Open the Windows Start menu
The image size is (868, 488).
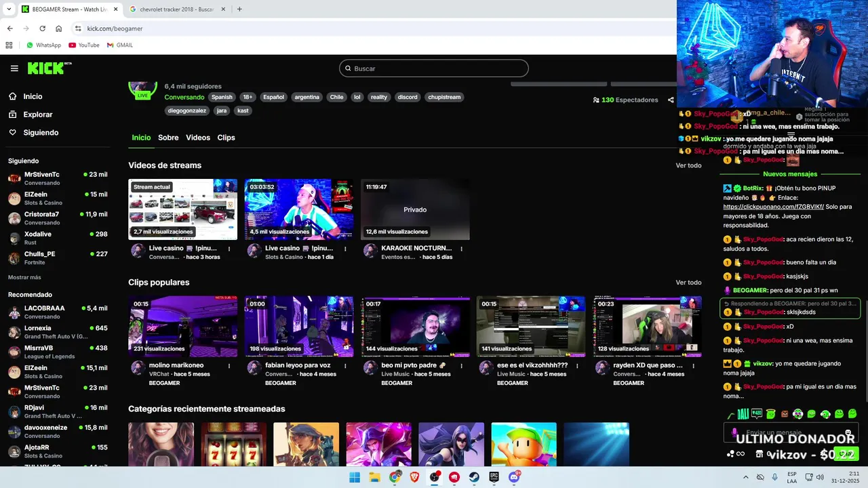(x=355, y=477)
